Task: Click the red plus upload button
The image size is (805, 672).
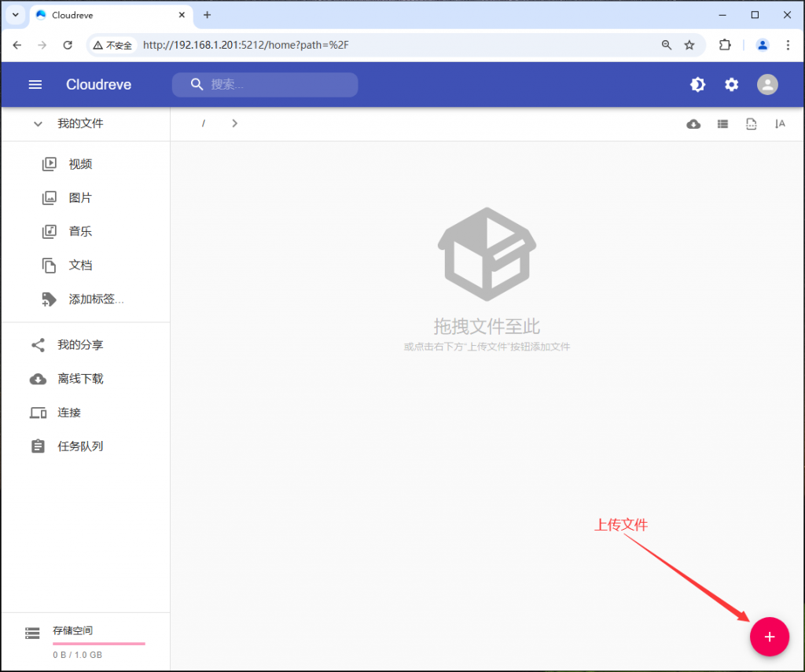Action: click(769, 637)
